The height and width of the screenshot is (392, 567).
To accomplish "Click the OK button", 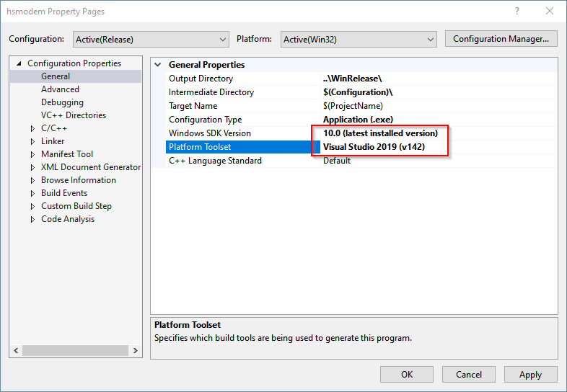I will 407,374.
